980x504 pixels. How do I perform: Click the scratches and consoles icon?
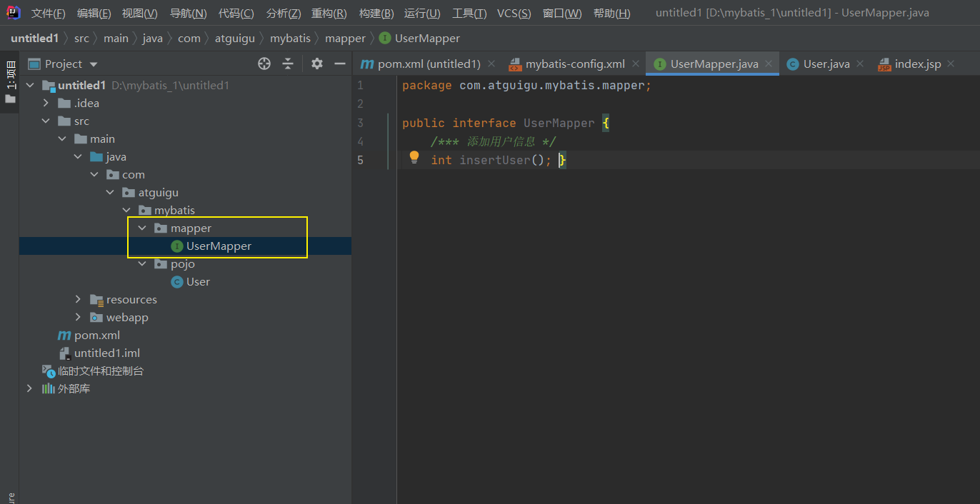point(49,371)
